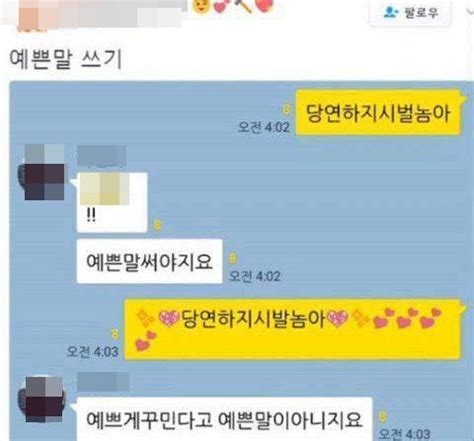Viewport: 474px width, 441px height.
Task: Click the red heart emoji ending the header
Action: point(265,6)
